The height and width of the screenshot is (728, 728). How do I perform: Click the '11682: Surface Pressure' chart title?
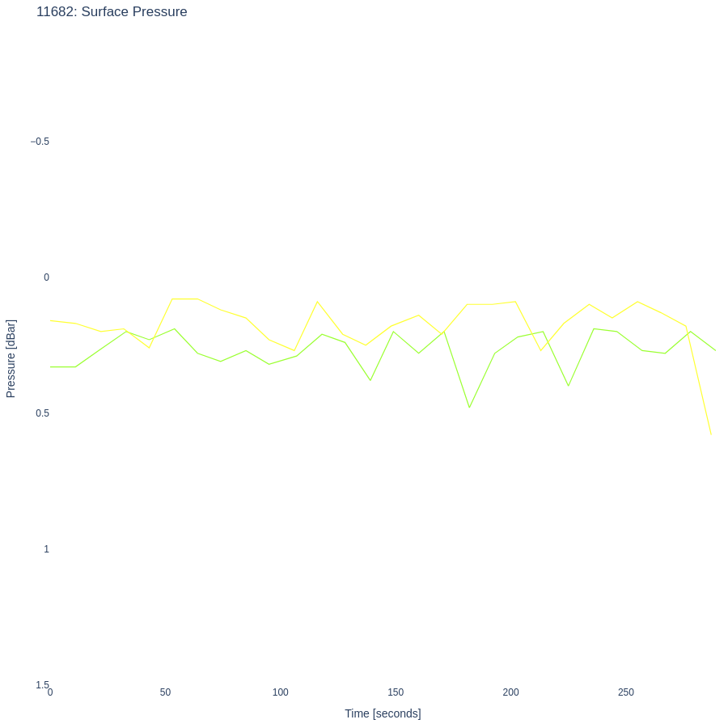pos(112,12)
